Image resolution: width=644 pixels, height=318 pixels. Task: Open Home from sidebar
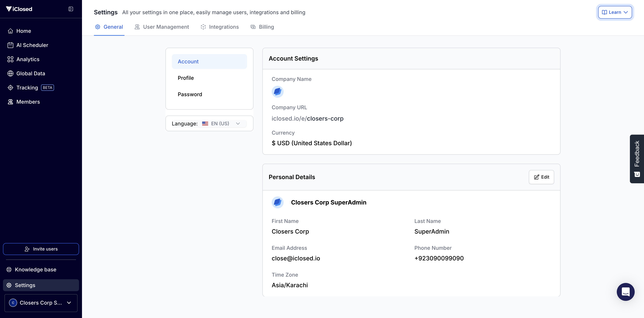pyautogui.click(x=23, y=31)
